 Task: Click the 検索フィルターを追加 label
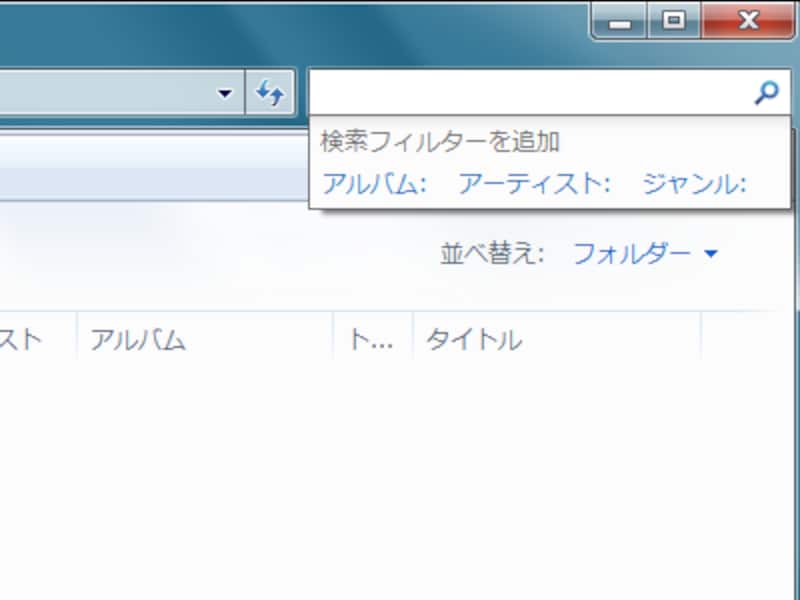(x=440, y=142)
